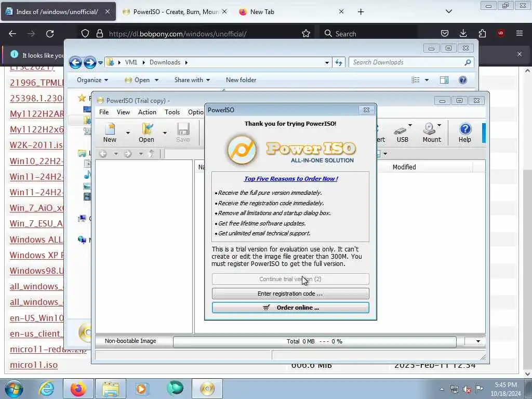Click Continue trial version button

290,279
